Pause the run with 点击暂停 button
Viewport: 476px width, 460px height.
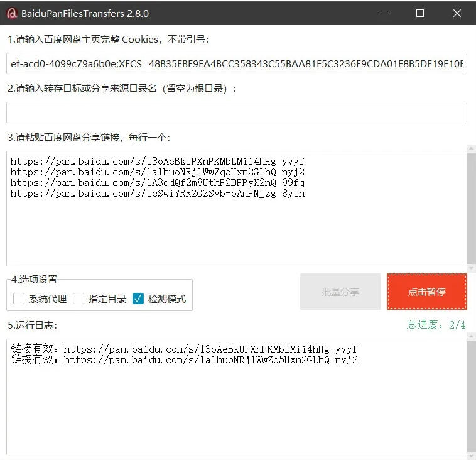(x=427, y=292)
